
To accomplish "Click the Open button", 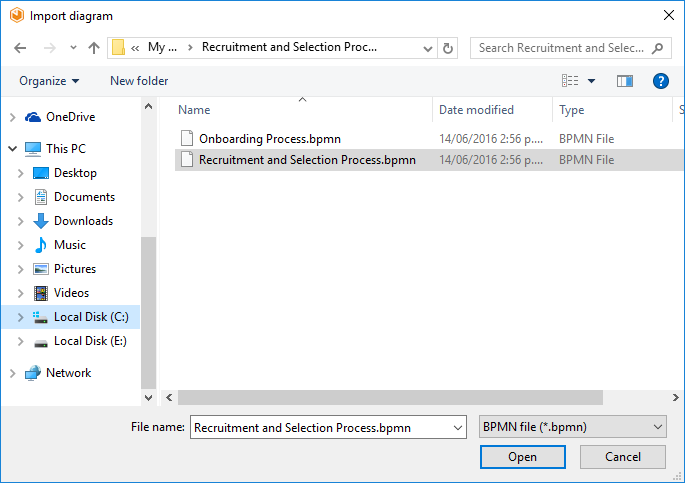I will [522, 457].
